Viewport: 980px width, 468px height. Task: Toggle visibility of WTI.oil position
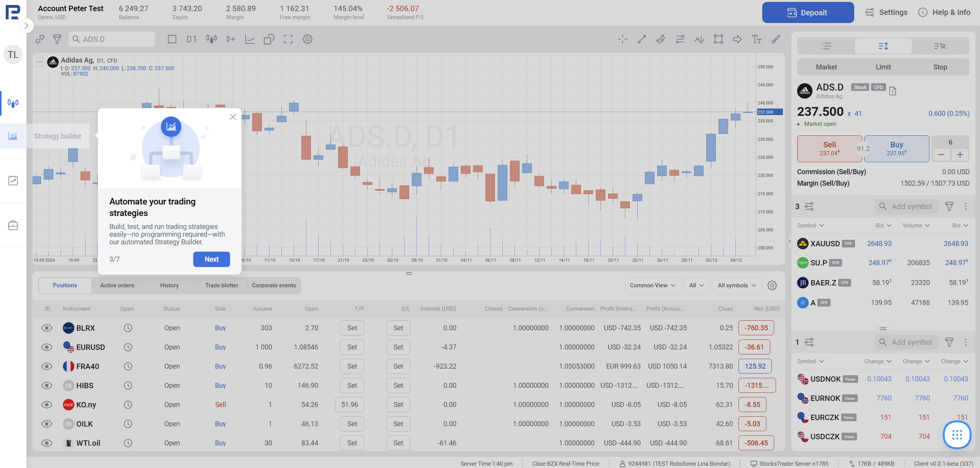[x=47, y=443]
